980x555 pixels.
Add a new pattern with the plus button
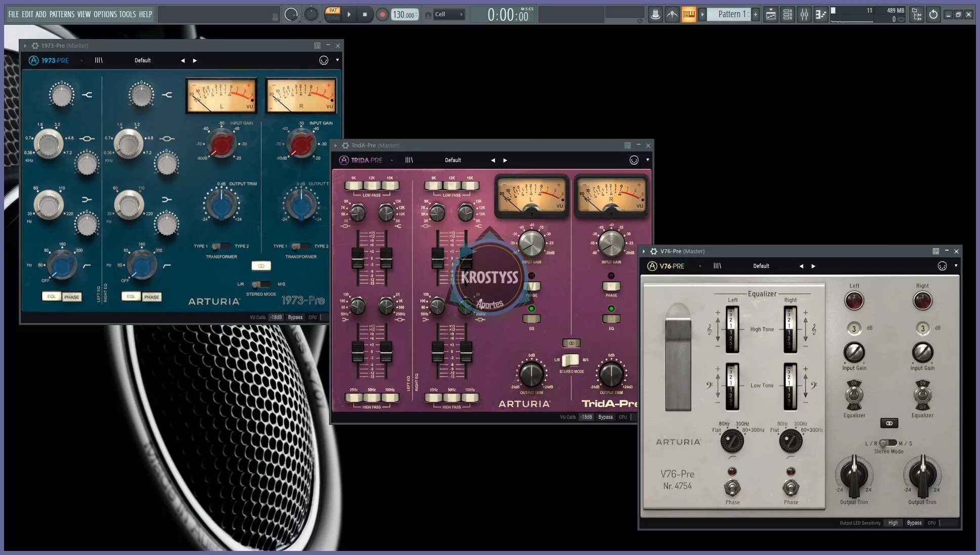755,14
